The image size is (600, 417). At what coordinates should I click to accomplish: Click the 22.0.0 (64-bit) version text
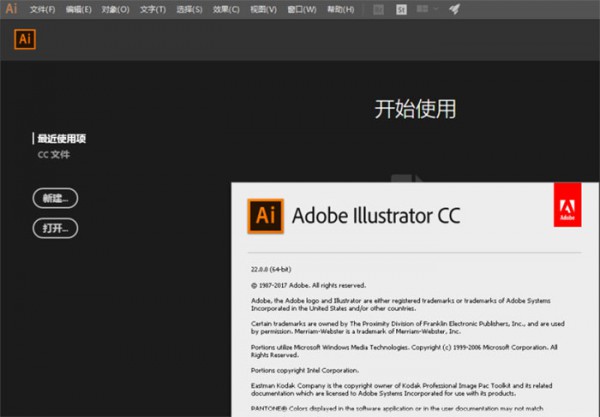click(271, 269)
